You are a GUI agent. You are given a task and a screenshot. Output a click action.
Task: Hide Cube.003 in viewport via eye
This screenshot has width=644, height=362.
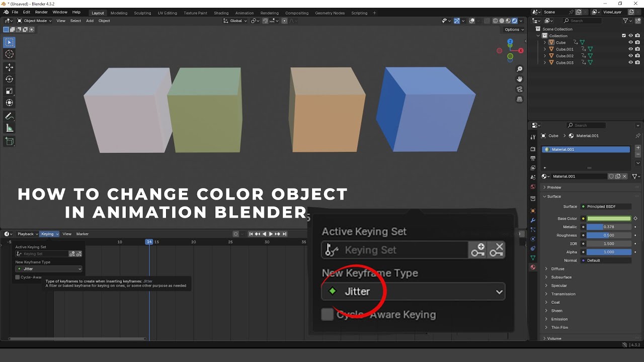[630, 62]
